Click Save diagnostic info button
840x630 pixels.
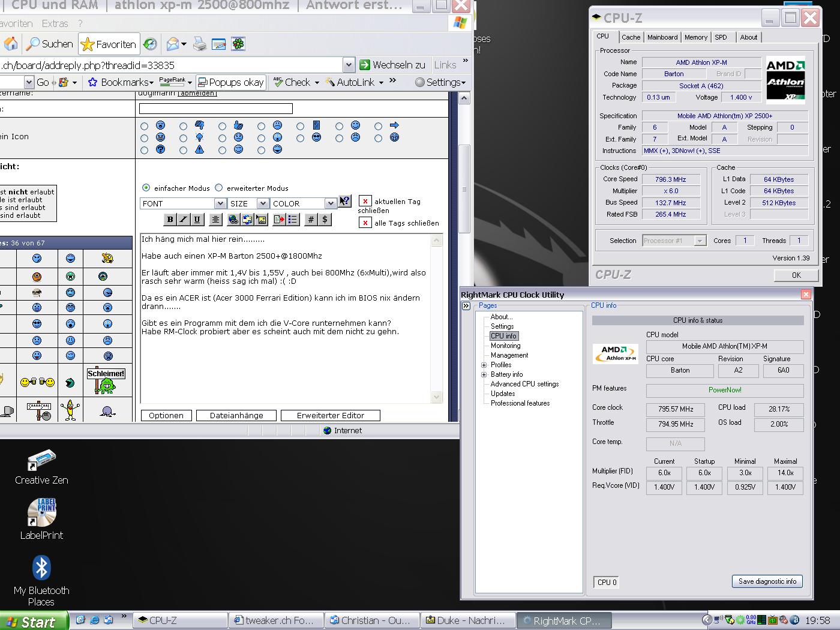[x=767, y=581]
